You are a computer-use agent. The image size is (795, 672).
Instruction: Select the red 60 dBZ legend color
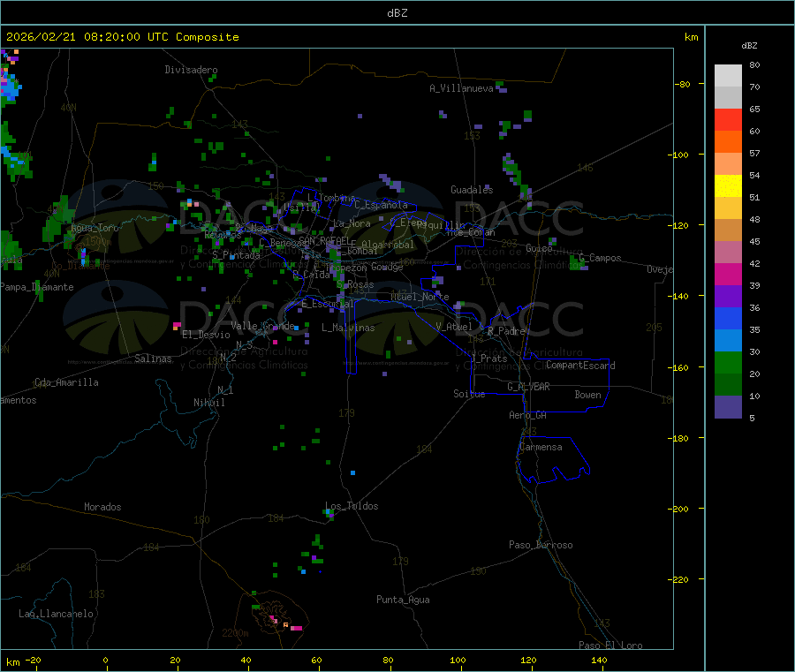pyautogui.click(x=728, y=119)
